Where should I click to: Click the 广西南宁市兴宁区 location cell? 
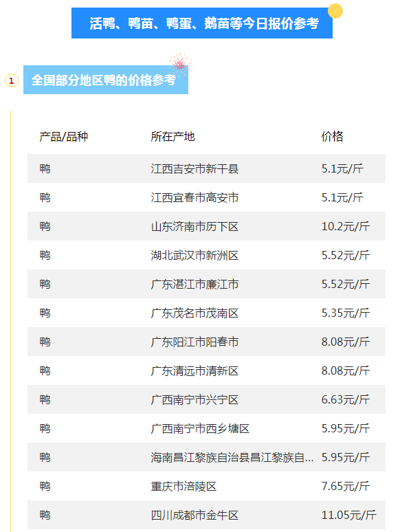(195, 399)
